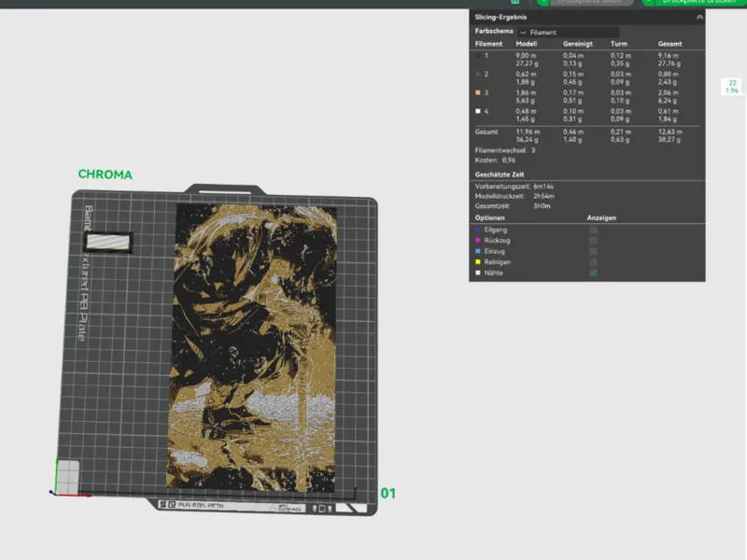Select the 'Gesamt' column header
747x560 pixels.
click(x=669, y=44)
